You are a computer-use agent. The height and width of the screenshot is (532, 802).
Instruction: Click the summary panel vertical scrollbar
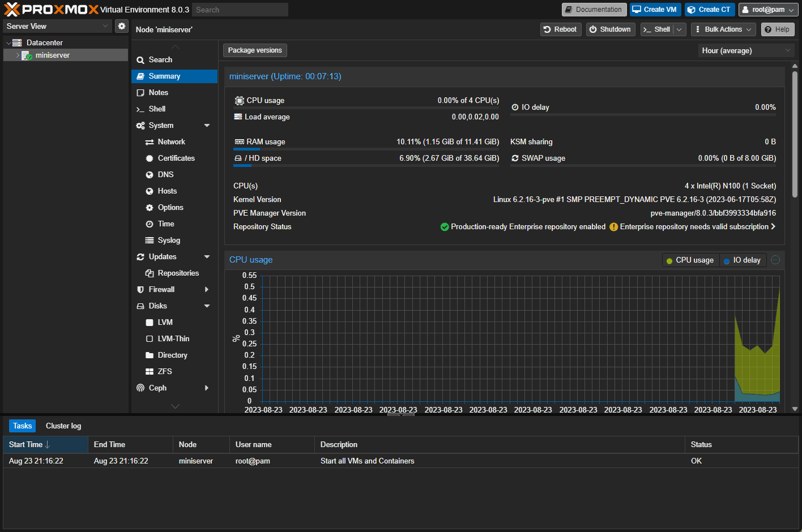tap(795, 136)
